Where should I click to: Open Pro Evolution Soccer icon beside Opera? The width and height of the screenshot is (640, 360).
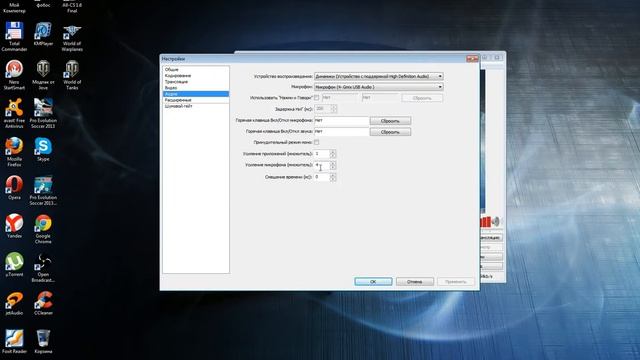43,190
